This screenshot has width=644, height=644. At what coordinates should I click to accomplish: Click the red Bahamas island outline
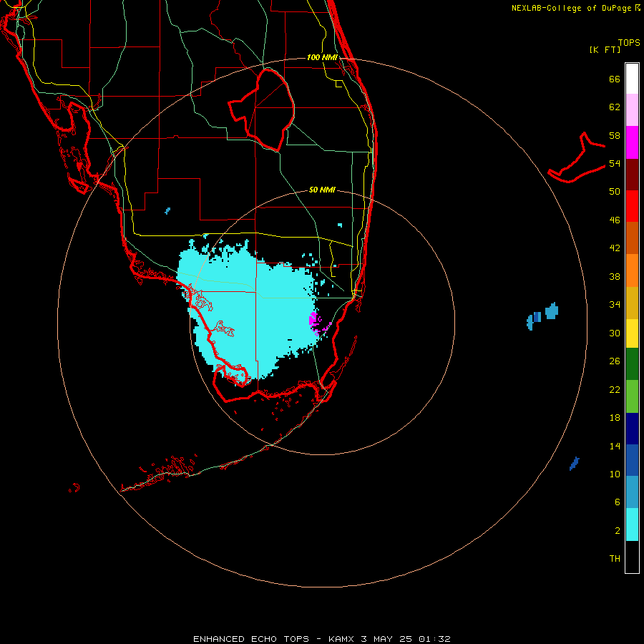tap(577, 157)
